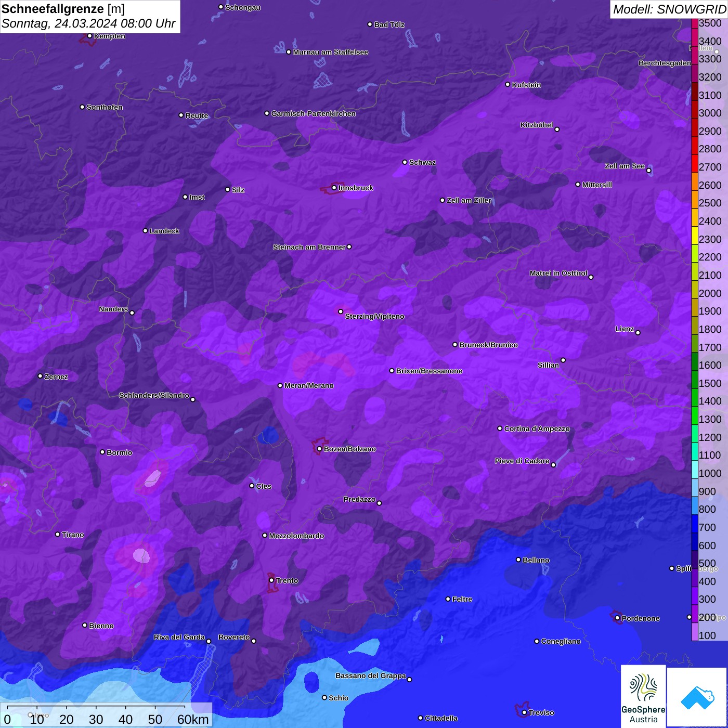Click the 'Predazzo' label
The height and width of the screenshot is (728, 728).
[x=359, y=499]
